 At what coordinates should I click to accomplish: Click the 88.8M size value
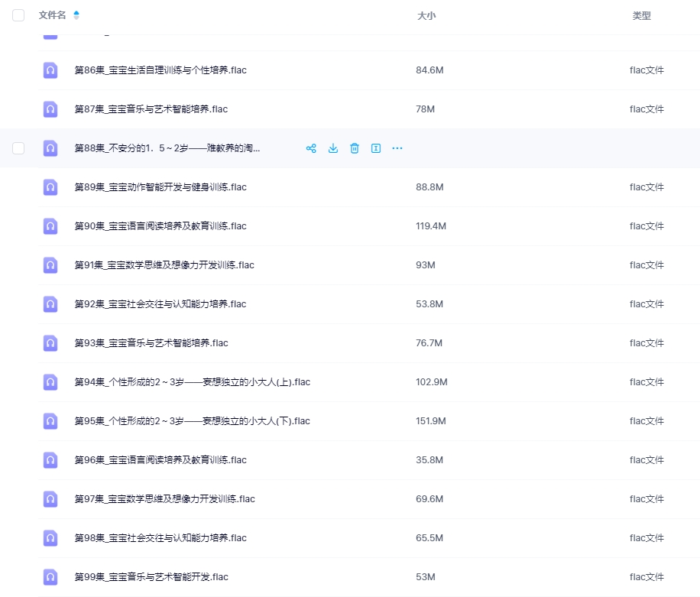pos(429,187)
